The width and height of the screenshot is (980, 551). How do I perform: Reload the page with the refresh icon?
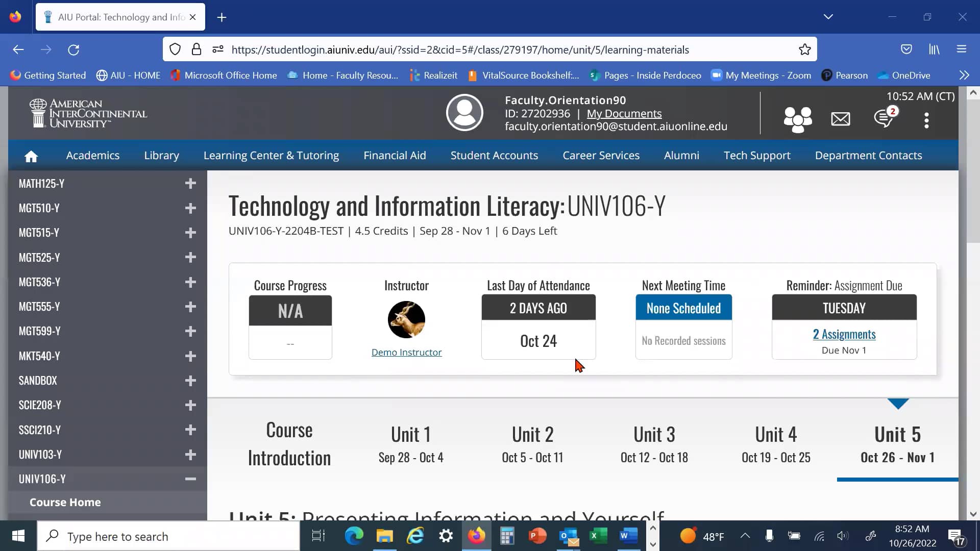(x=73, y=49)
